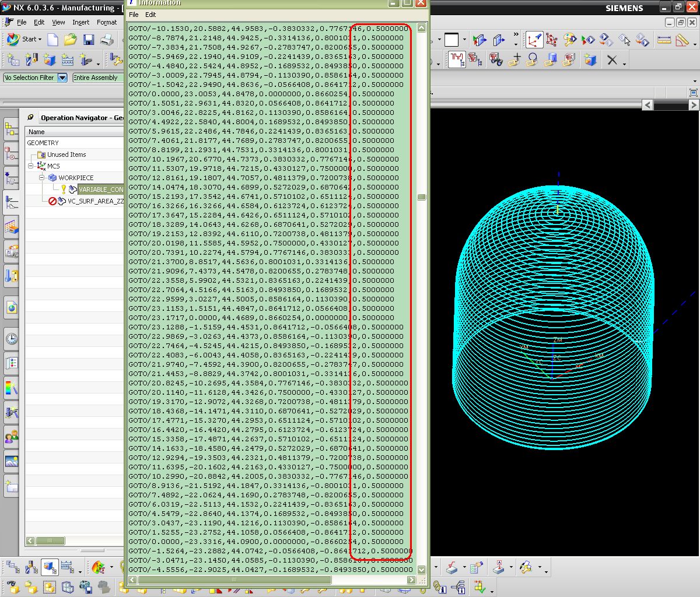Click the Create Geometry icon

tap(50, 60)
